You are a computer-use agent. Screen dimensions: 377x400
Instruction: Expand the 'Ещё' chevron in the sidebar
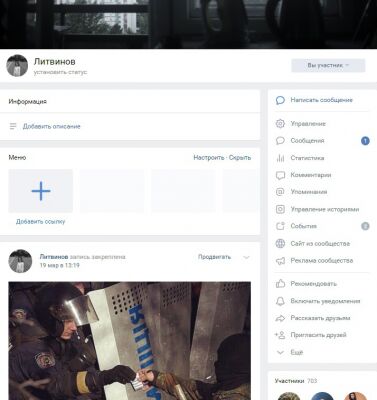[280, 352]
